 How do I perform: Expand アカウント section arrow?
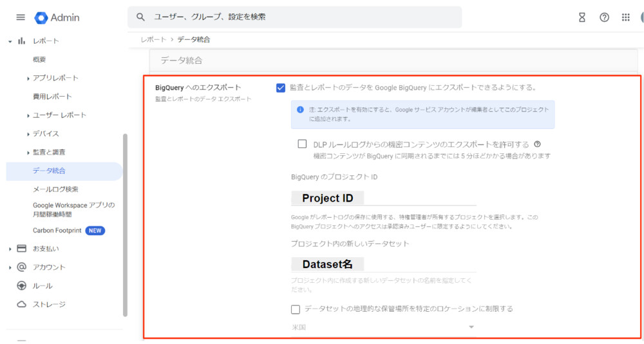[x=10, y=267]
